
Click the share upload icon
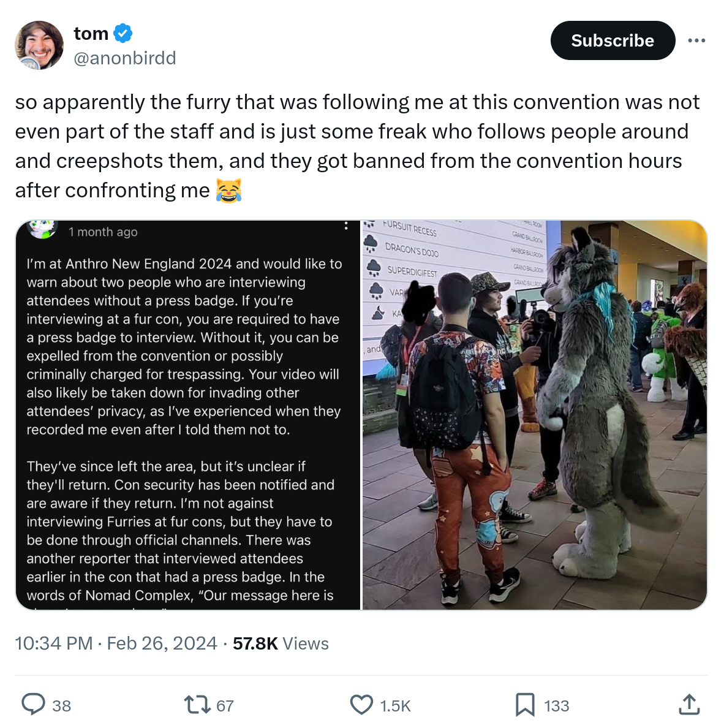[x=689, y=704]
